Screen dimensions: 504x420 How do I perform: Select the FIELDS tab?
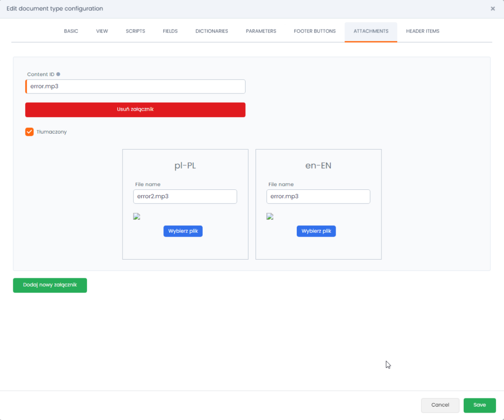[170, 31]
